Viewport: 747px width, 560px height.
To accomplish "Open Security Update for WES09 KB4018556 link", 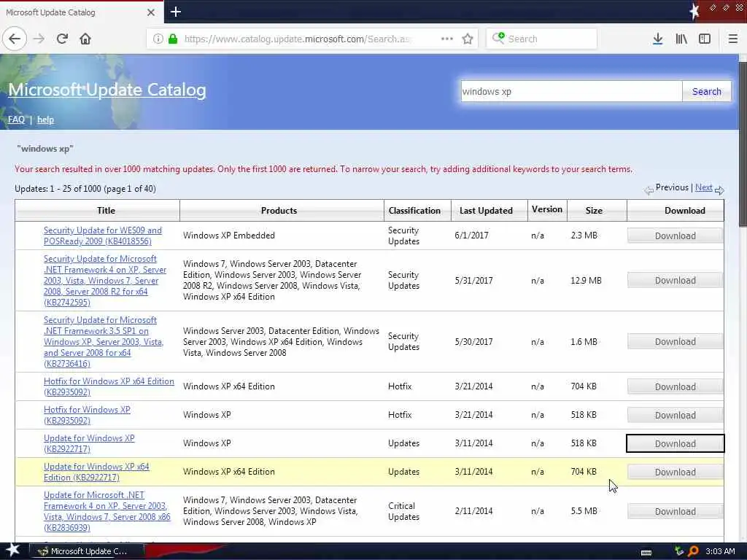I will [102, 236].
